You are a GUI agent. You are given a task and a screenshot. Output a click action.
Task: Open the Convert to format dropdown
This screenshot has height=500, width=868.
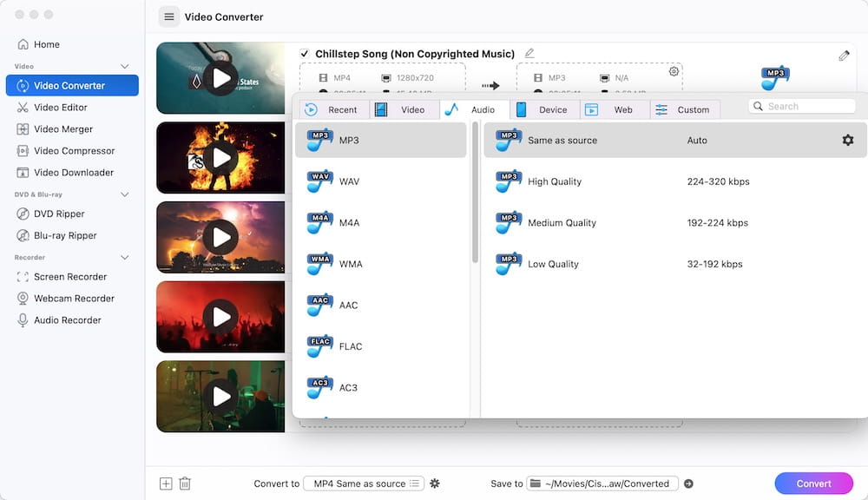(x=365, y=484)
